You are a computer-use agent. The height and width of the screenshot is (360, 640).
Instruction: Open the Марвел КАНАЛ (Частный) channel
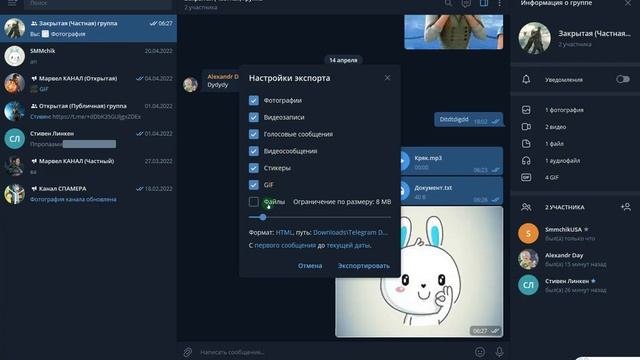coord(88,166)
